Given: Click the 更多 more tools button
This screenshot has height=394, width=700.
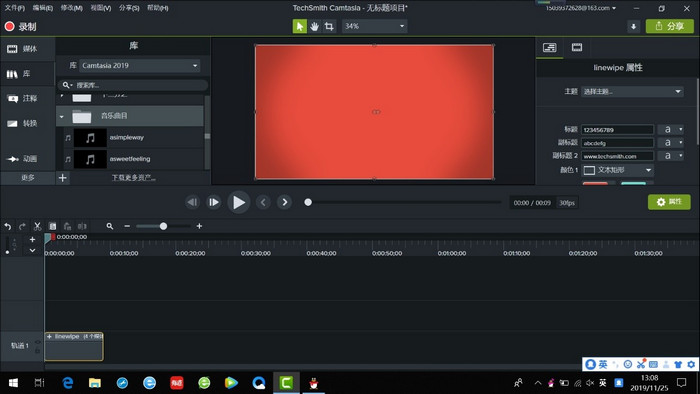Looking at the screenshot, I should 28,178.
